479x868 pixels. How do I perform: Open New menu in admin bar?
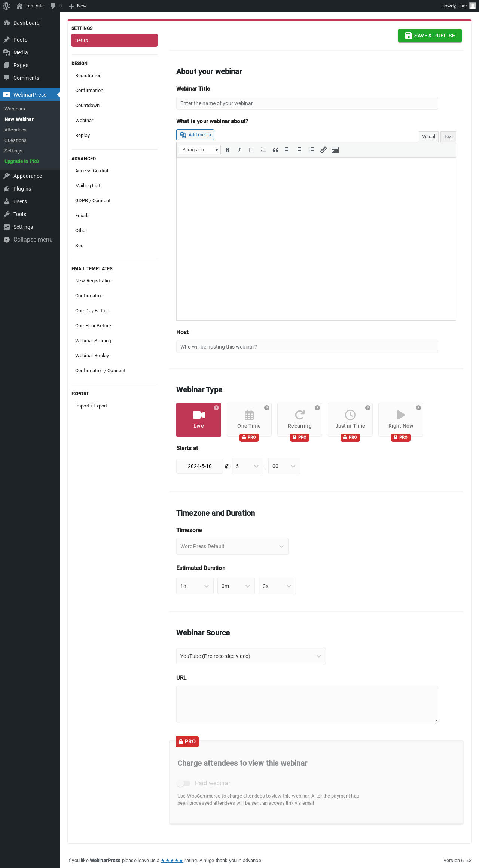click(x=78, y=6)
